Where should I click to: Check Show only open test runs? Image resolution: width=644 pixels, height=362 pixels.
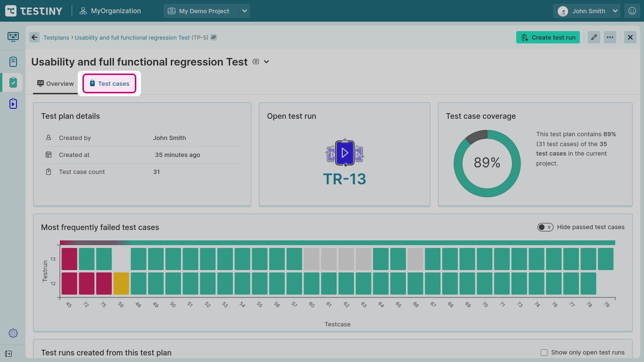[x=544, y=353]
